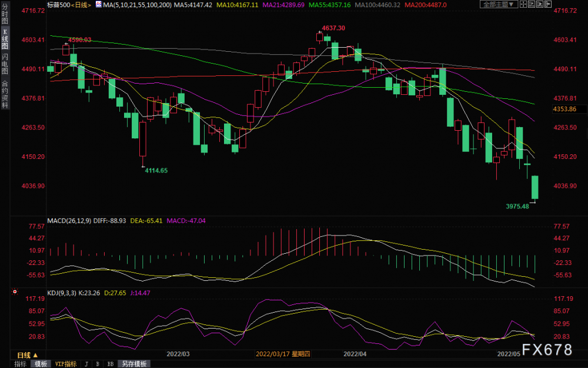Viewport: 588px width, 368px height.
Task: Open the 全部主题 dropdown
Action: (499, 4)
